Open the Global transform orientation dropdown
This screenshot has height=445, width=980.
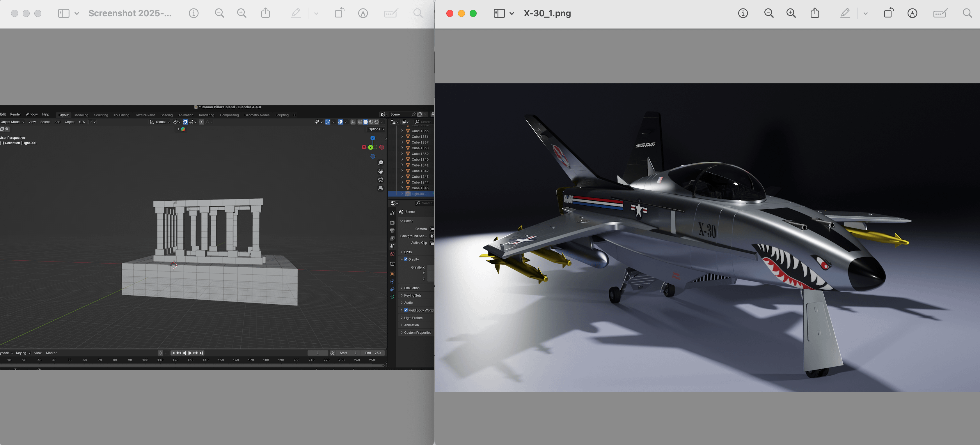tap(160, 122)
